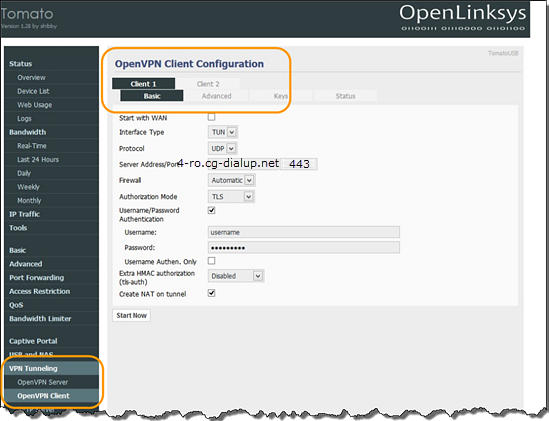
Task: Click the TomatoUSB label at top right
Action: point(503,53)
